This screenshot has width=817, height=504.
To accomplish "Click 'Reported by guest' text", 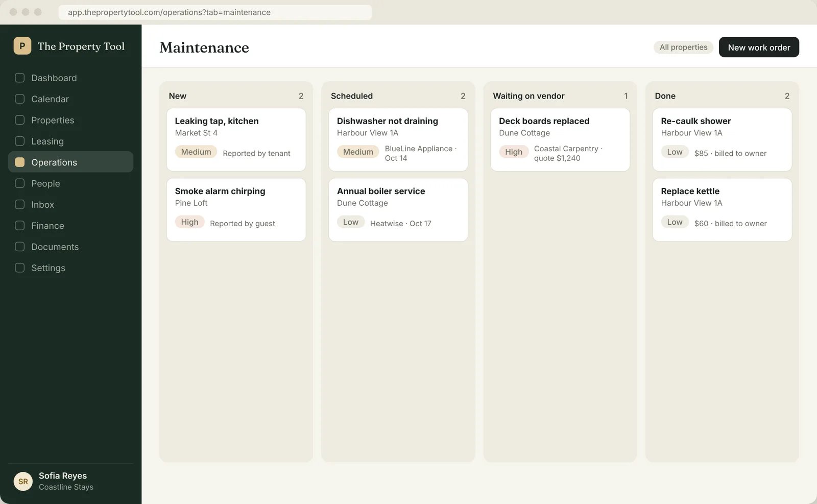I will click(x=243, y=223).
